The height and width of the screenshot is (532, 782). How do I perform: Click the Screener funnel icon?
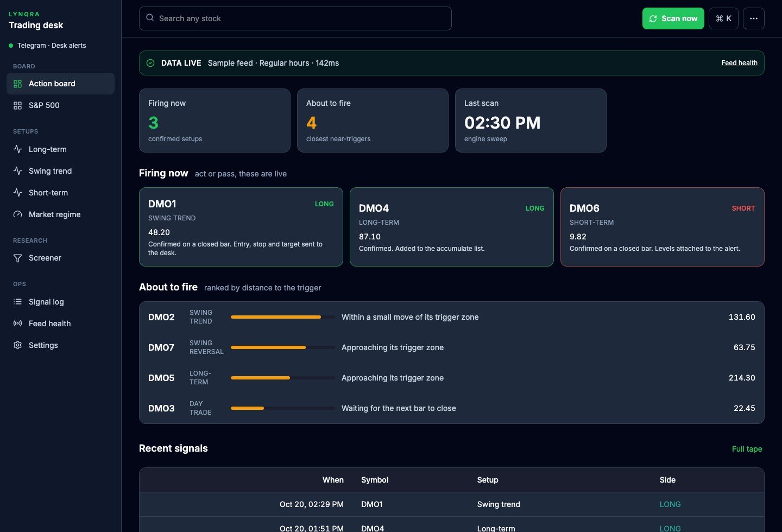click(17, 258)
